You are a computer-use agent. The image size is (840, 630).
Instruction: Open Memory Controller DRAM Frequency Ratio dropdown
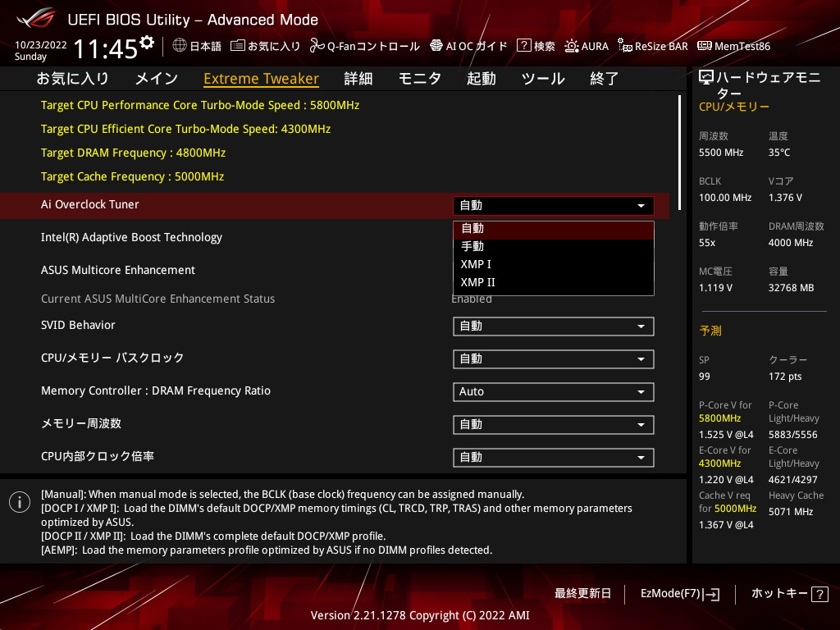[554, 391]
